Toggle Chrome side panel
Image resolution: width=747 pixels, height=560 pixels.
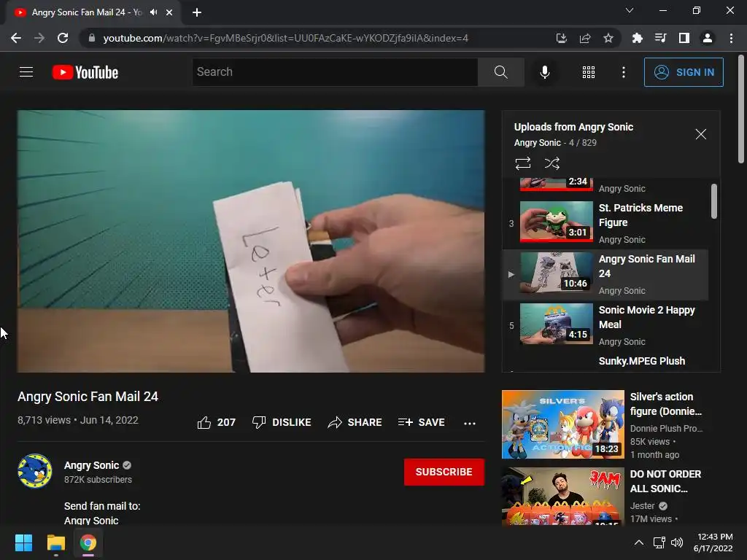[684, 38]
